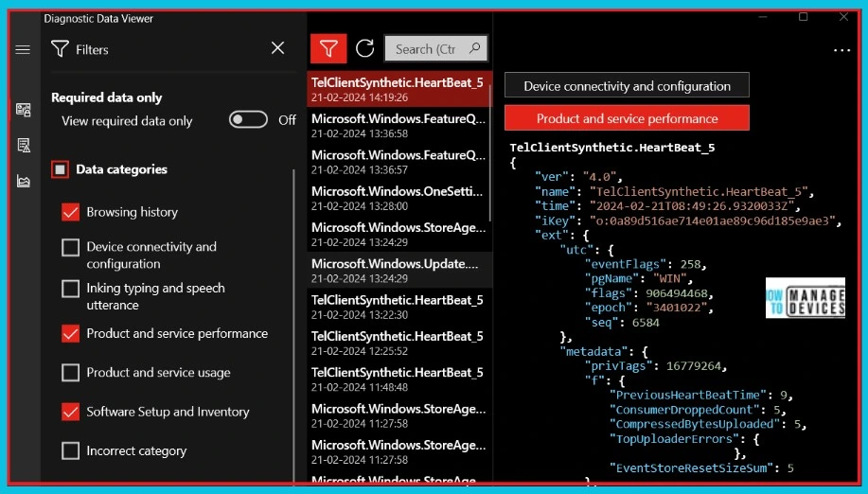Open the more options ellipsis menu
Viewport: 868px width, 494px height.
point(841,50)
